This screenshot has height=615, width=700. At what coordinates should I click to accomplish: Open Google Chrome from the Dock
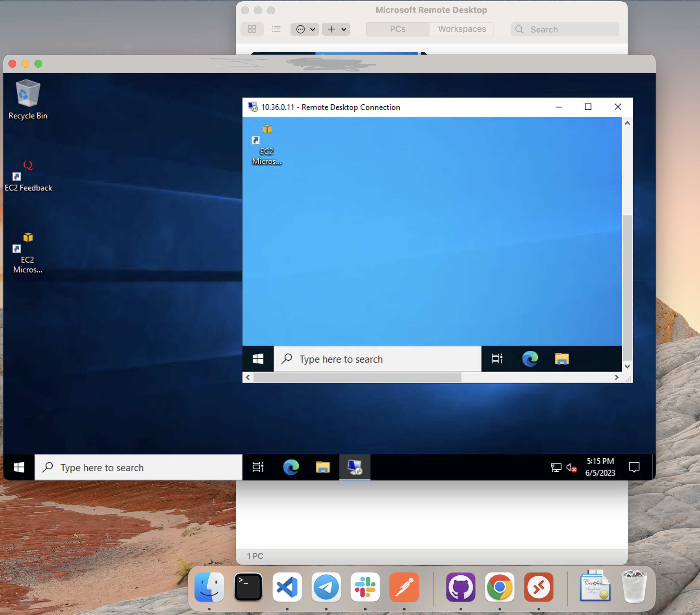500,587
